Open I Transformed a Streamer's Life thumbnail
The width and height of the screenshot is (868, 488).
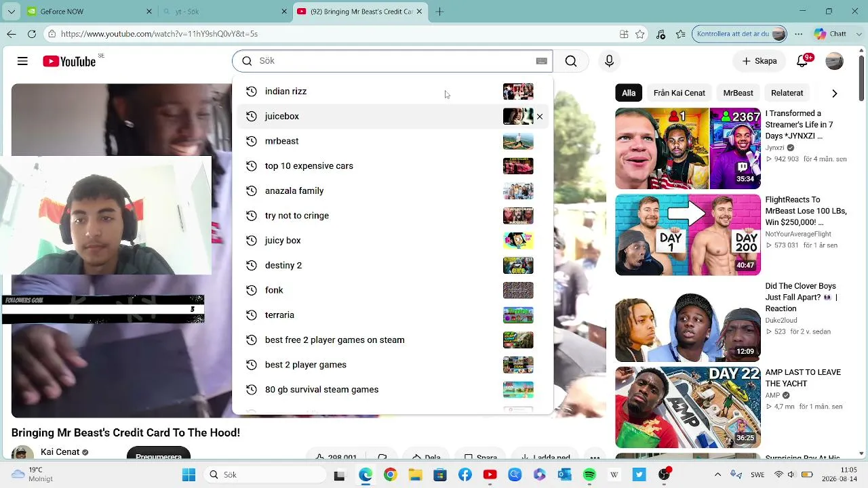688,148
